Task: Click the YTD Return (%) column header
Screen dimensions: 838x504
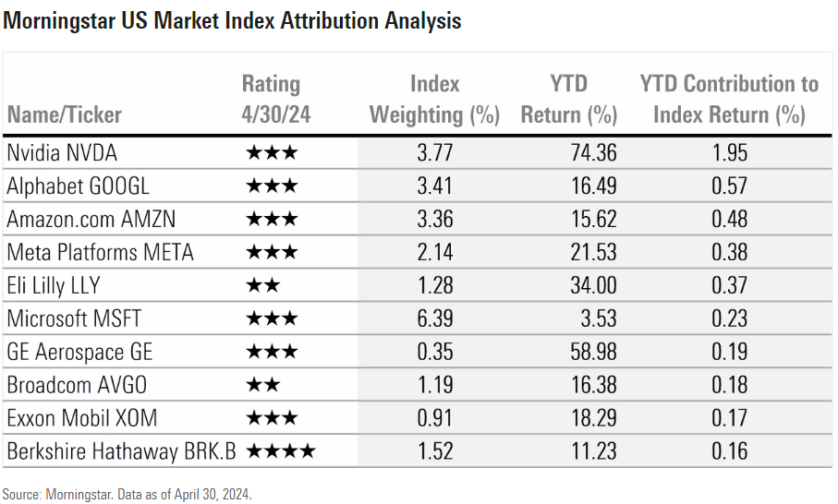Action: (568, 100)
